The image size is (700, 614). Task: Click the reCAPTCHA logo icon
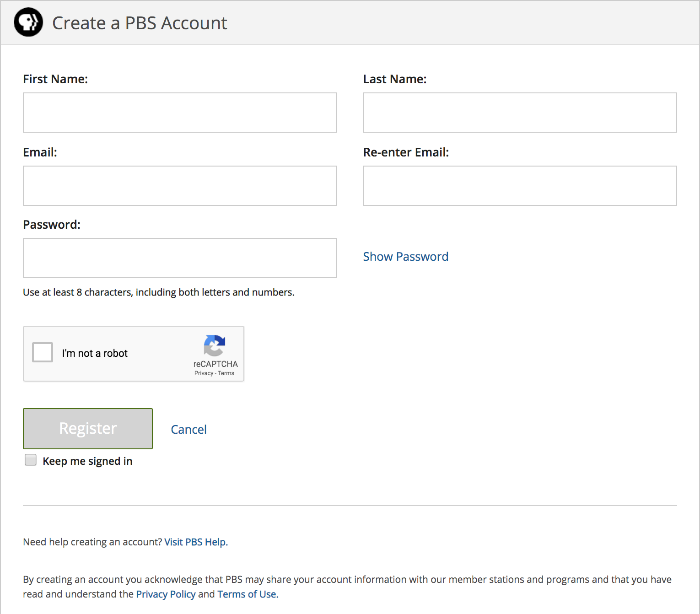(215, 346)
